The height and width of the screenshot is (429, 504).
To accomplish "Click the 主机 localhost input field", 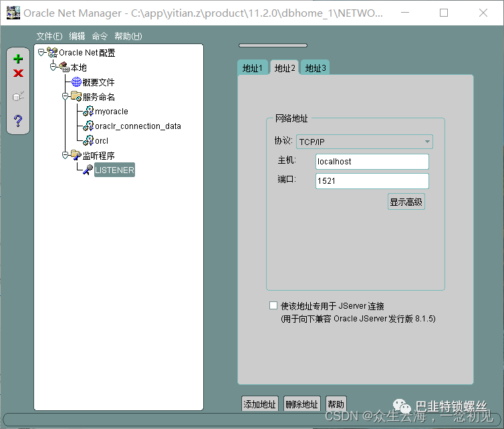I will [372, 161].
